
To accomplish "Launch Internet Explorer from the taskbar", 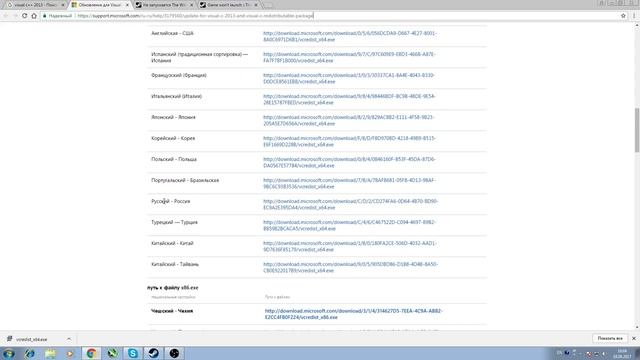I will [30, 353].
